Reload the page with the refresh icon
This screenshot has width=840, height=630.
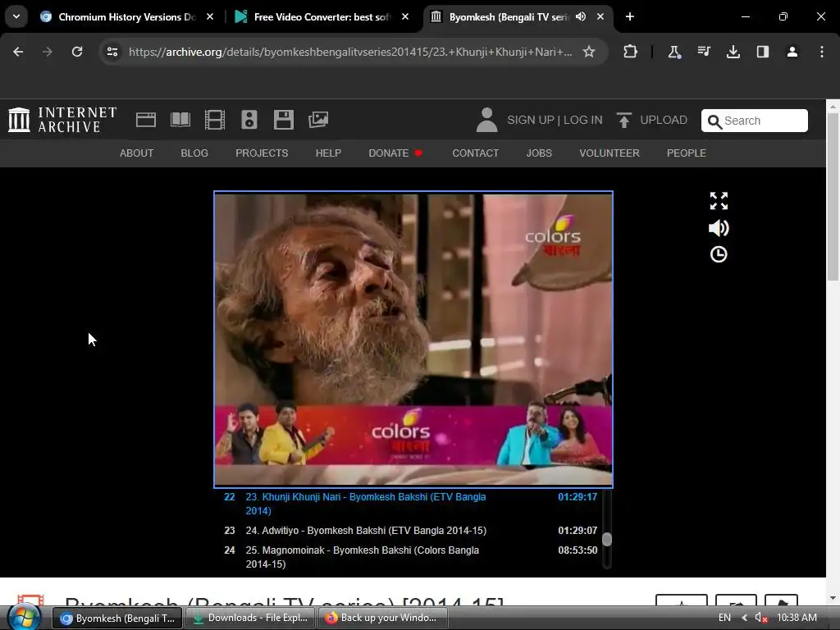point(77,52)
